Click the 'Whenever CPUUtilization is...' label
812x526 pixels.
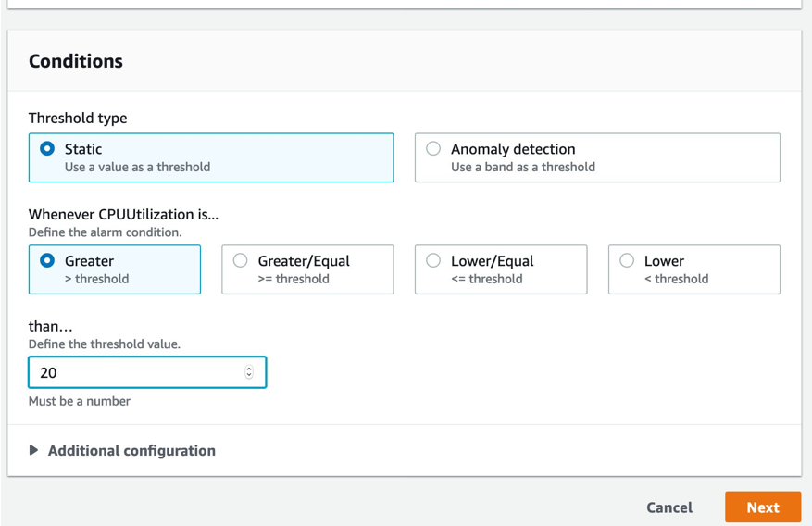click(x=123, y=214)
